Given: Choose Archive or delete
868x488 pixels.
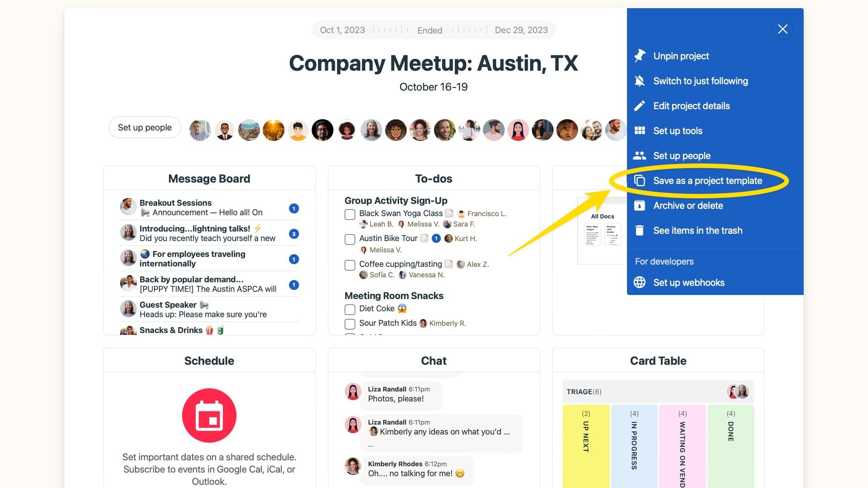Looking at the screenshot, I should (688, 205).
